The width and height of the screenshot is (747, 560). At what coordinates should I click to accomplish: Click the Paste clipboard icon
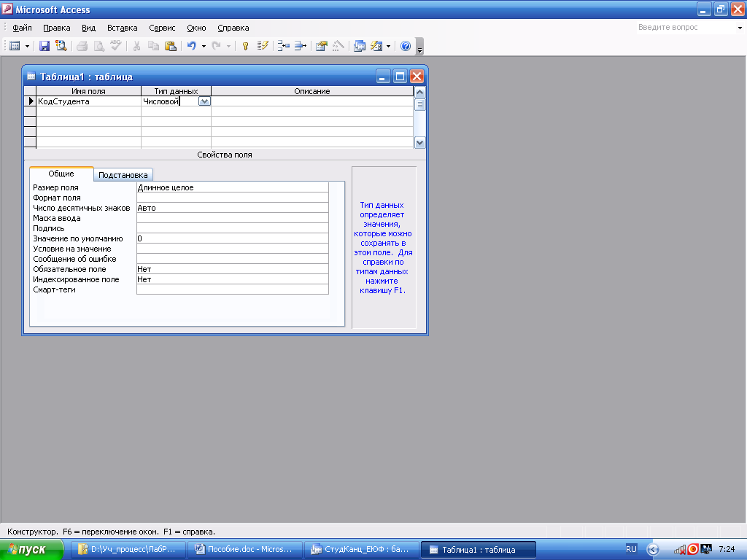click(171, 46)
